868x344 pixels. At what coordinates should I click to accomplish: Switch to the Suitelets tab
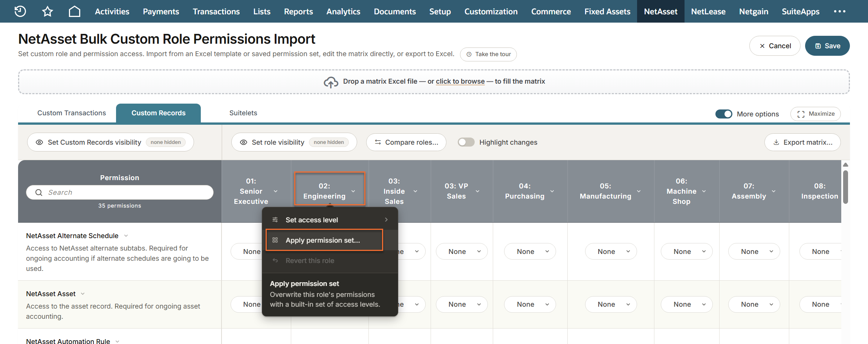pos(243,113)
